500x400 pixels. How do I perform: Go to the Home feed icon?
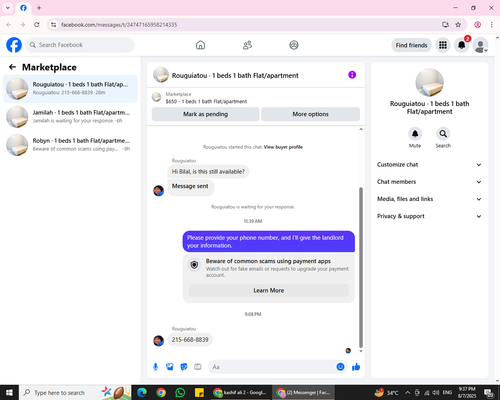pos(200,45)
